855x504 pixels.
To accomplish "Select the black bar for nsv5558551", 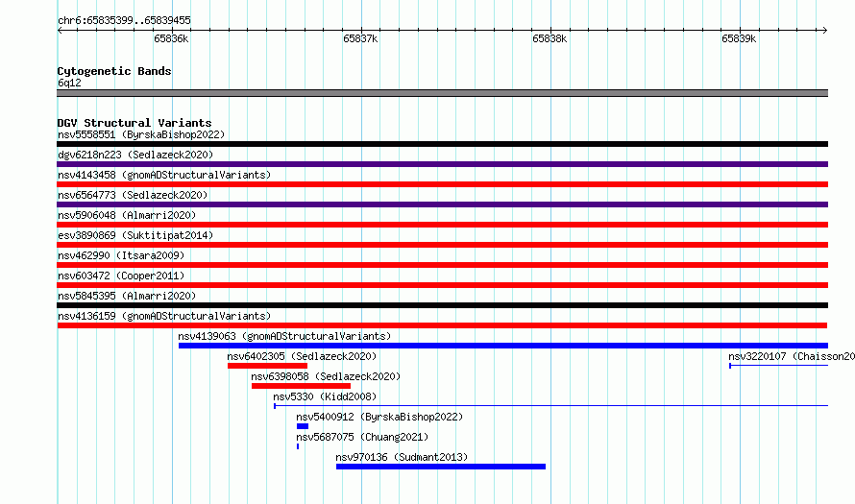I will [x=442, y=144].
